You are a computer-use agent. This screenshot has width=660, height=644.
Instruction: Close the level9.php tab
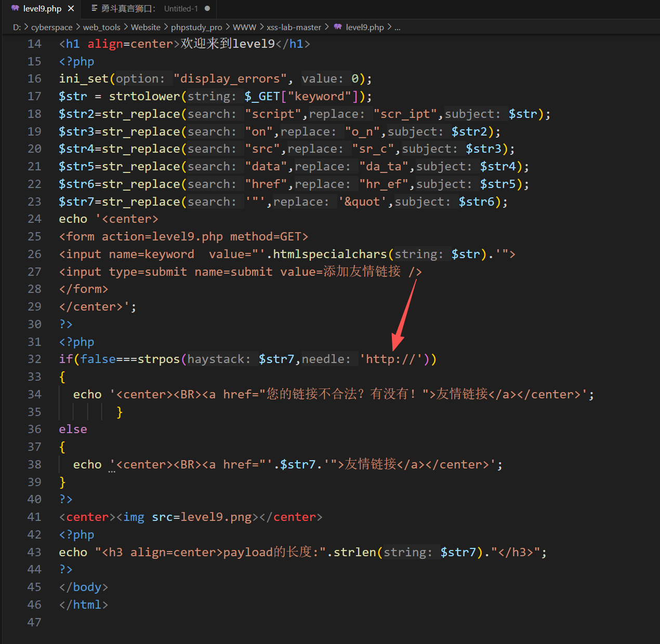71,9
